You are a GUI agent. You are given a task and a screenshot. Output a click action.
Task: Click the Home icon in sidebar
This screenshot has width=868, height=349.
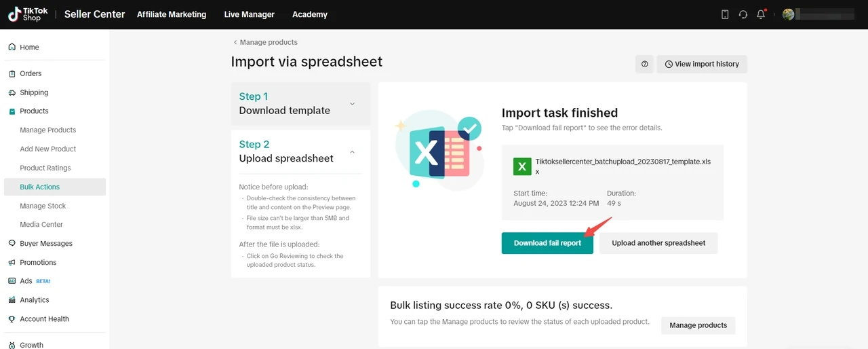tap(12, 48)
